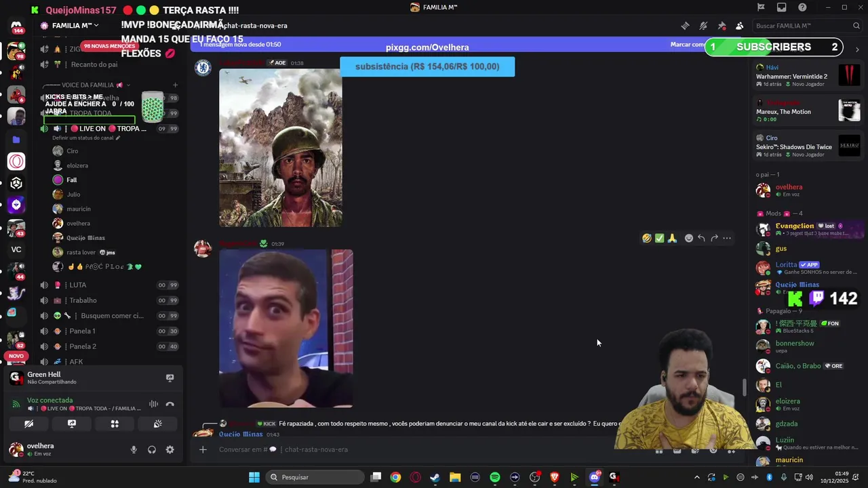Add channel to VOICE DA FAMILIA category
868x488 pixels.
click(x=175, y=85)
